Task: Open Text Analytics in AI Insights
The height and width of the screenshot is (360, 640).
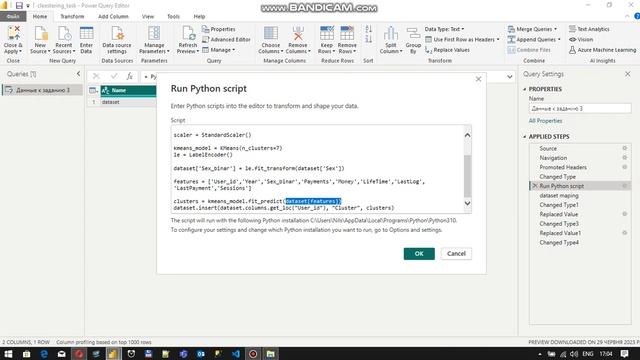Action: pos(589,29)
